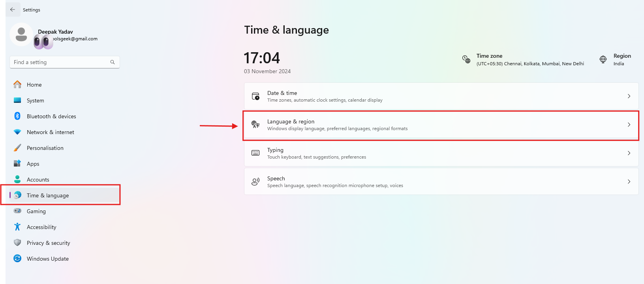
Task: Click the Bluetooth icon in sidebar
Action: click(17, 116)
